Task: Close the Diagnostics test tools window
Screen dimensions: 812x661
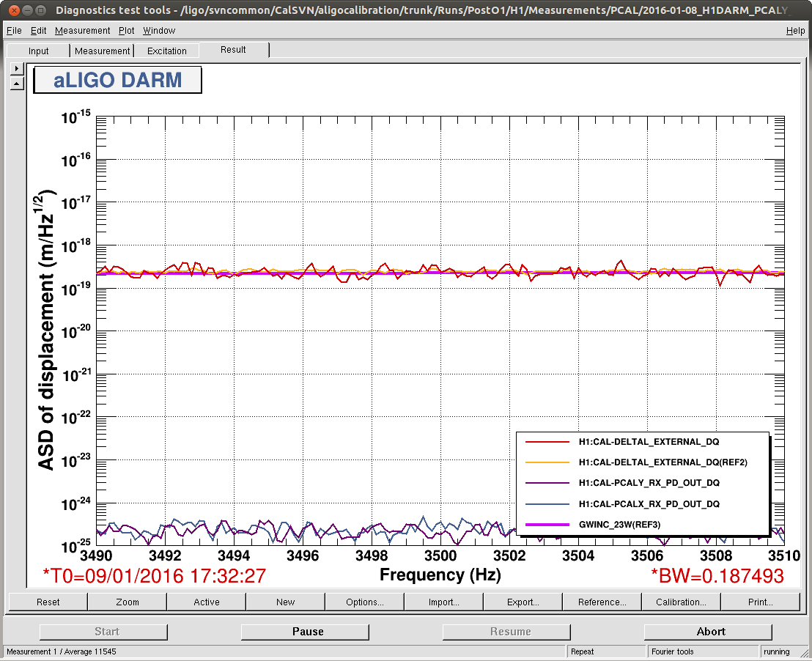Action: [15, 10]
